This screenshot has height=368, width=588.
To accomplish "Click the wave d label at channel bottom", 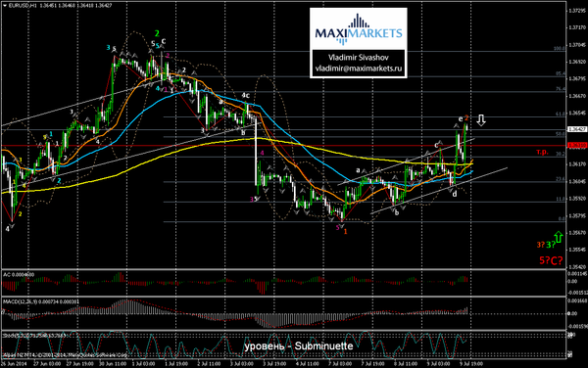I will [455, 195].
